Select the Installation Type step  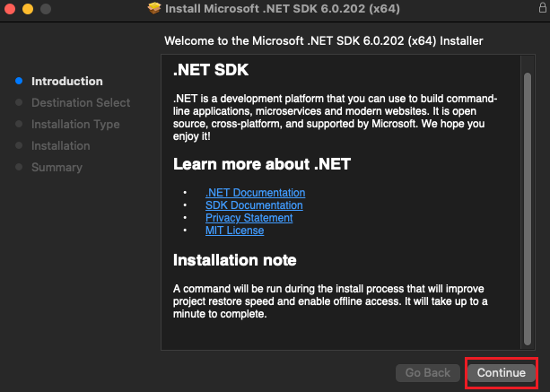(x=75, y=124)
